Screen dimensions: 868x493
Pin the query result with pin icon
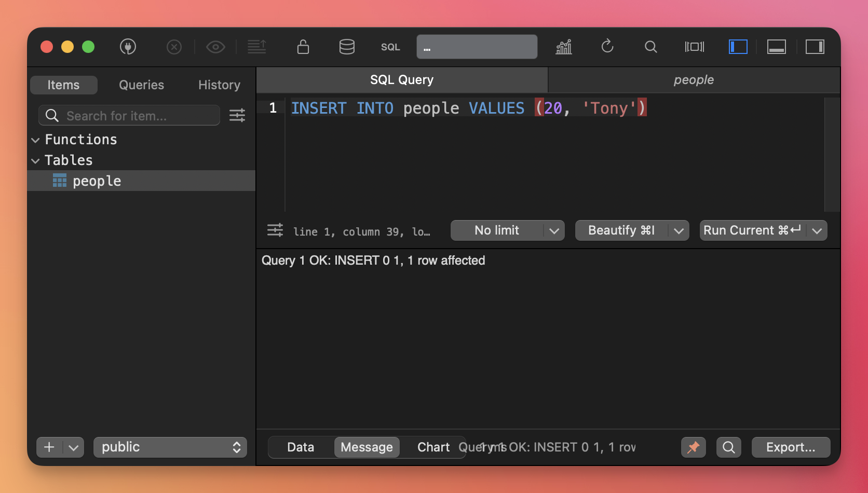[693, 447]
